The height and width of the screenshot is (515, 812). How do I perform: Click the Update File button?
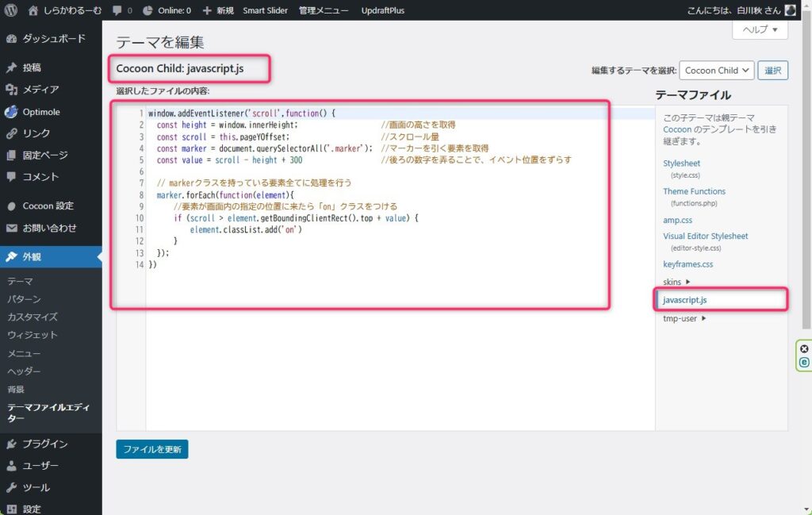(x=151, y=449)
